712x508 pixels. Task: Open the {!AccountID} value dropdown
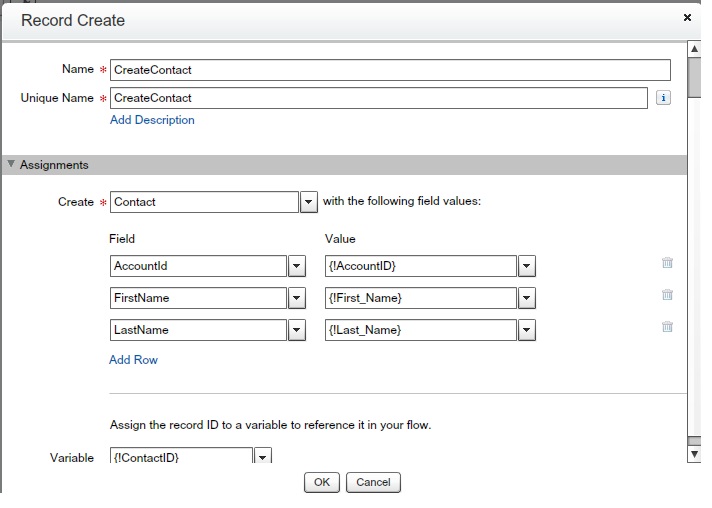point(527,266)
